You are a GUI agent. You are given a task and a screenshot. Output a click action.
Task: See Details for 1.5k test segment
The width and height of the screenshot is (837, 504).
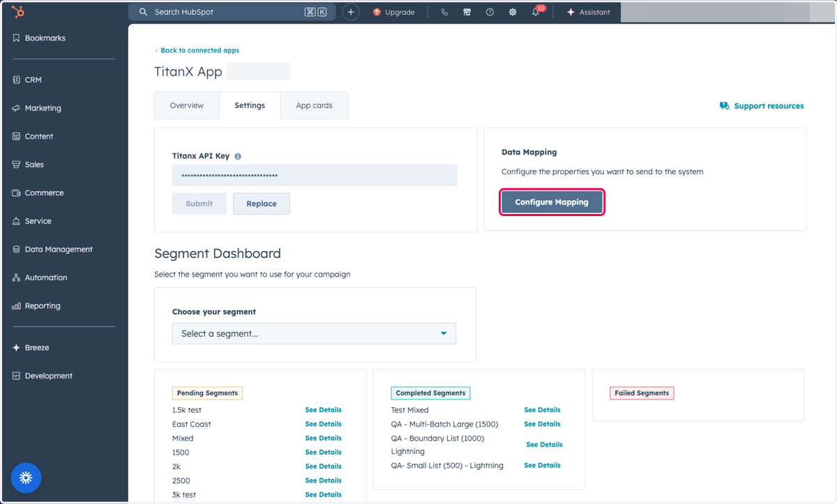(323, 410)
